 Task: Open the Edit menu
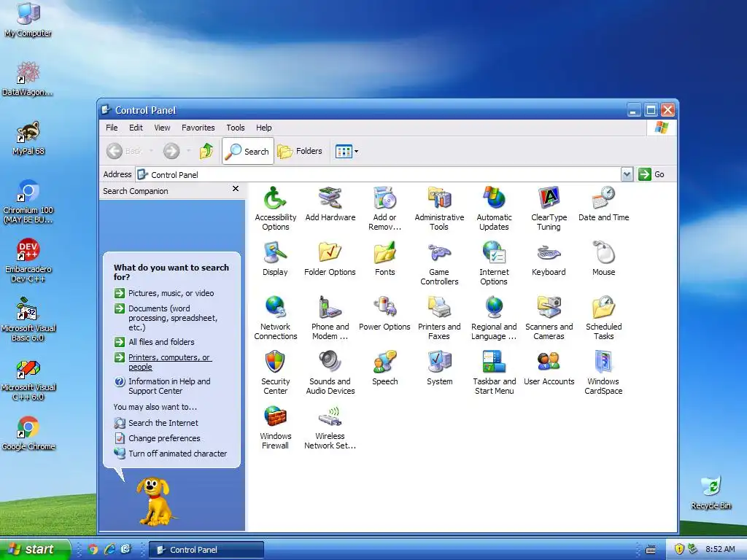click(136, 128)
